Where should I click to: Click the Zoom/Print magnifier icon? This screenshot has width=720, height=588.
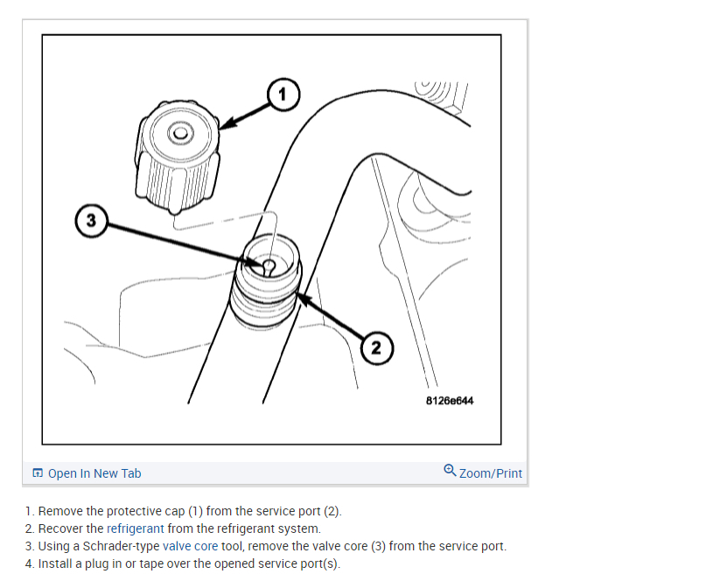pos(450,471)
